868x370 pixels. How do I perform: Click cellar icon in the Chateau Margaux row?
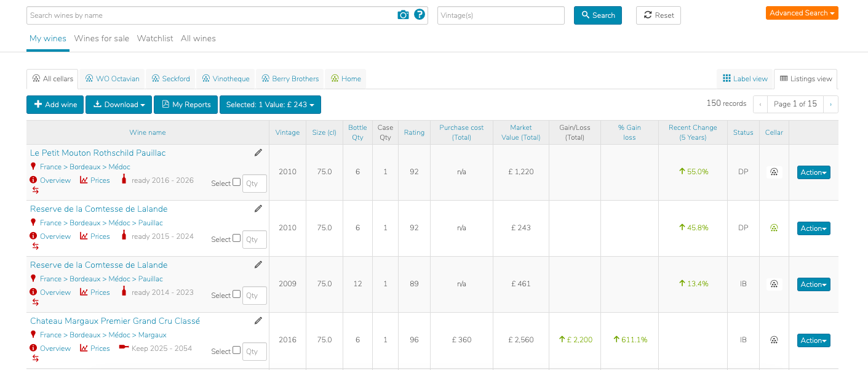(774, 340)
